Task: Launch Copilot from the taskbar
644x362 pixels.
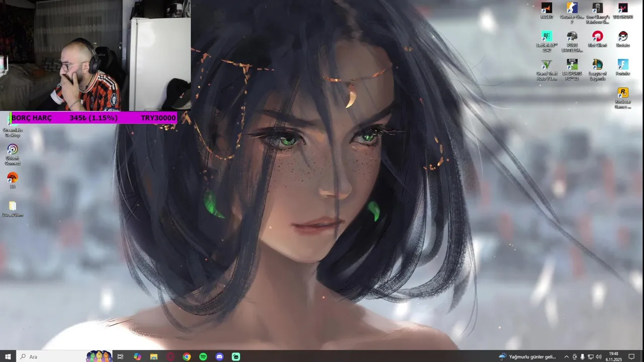Action: pos(137,356)
